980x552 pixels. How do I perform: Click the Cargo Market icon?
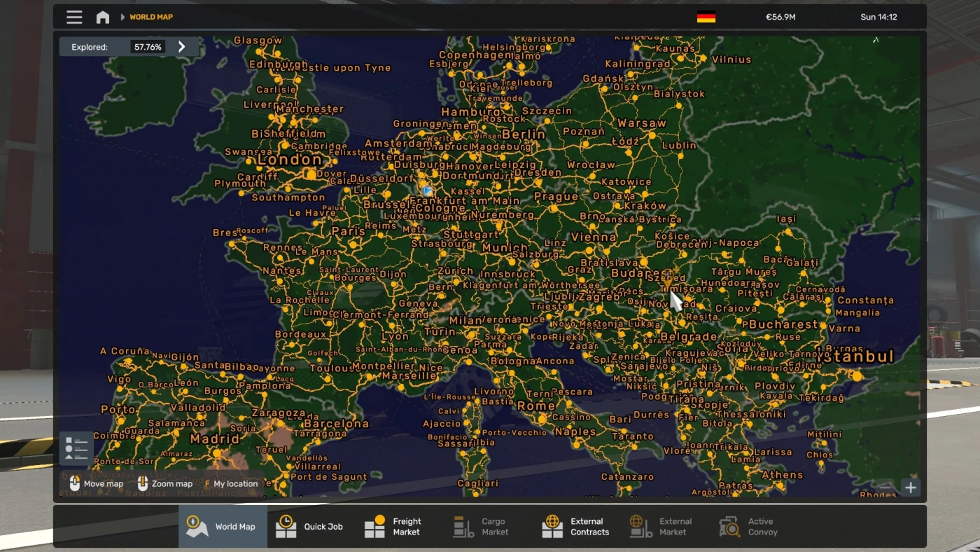click(x=460, y=525)
